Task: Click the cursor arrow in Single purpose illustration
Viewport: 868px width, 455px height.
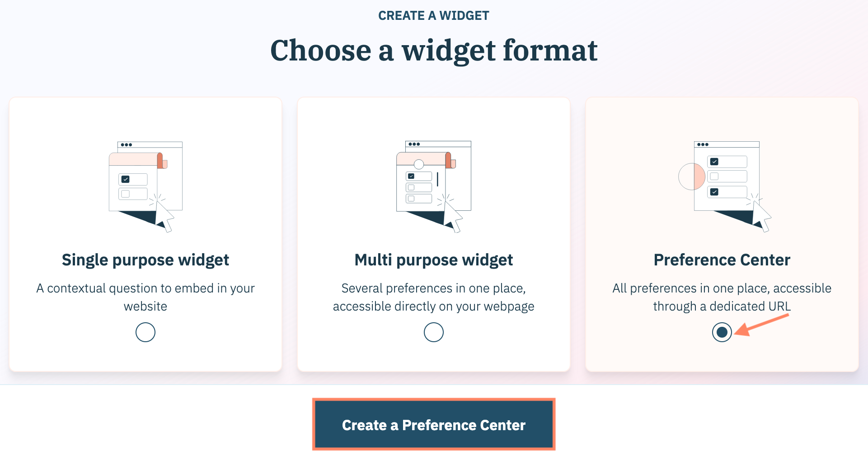Action: click(x=164, y=216)
